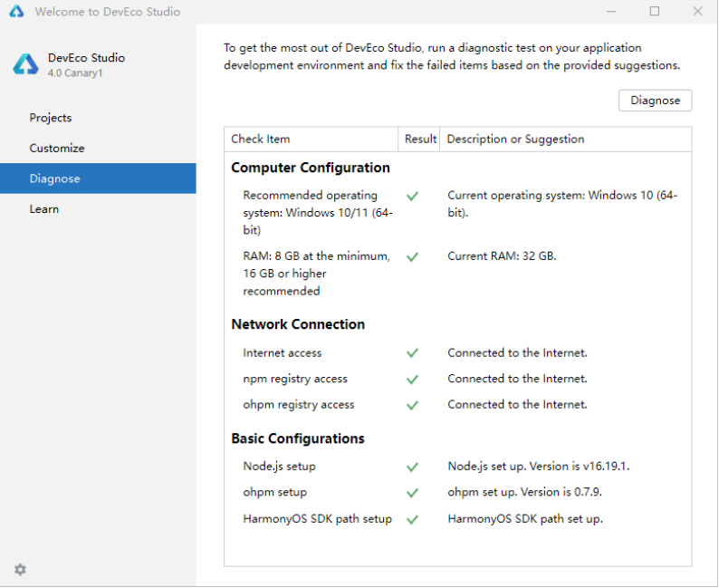719x588 pixels.
Task: Open the settings gear icon
Action: pyautogui.click(x=20, y=570)
